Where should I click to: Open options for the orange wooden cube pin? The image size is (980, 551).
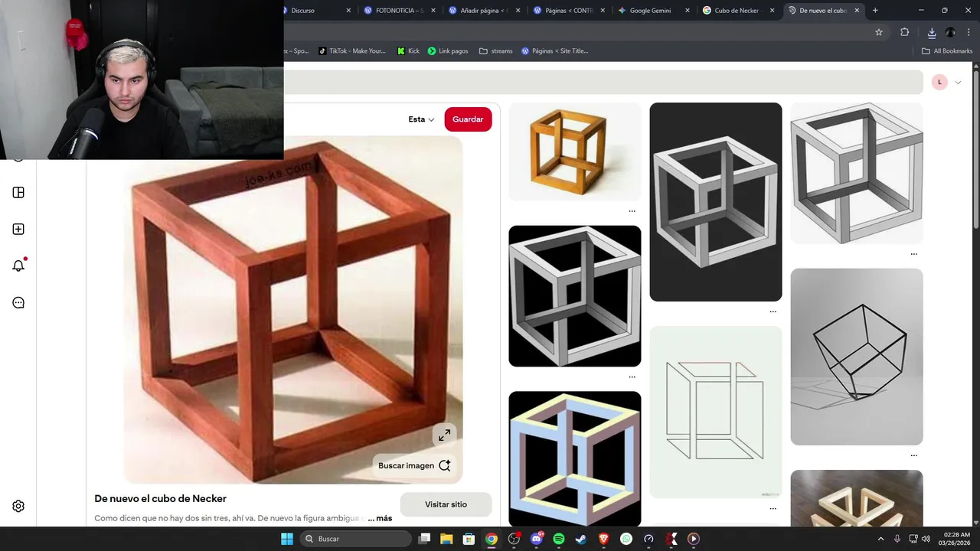tap(632, 211)
